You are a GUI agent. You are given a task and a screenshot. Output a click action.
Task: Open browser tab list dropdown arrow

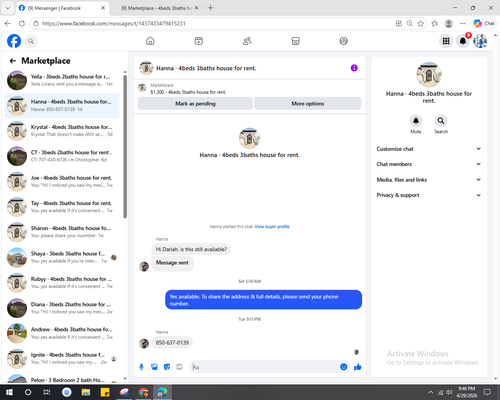pos(8,8)
